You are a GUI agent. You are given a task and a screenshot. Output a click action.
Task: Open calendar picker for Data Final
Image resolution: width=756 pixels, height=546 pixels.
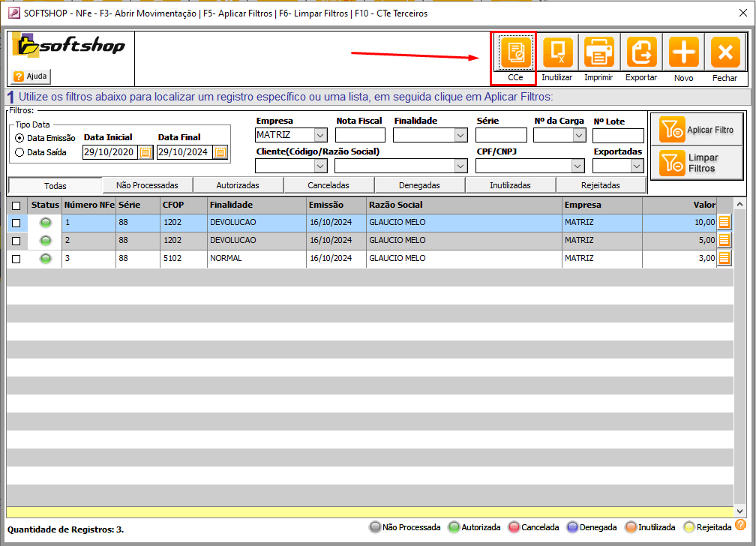click(220, 152)
